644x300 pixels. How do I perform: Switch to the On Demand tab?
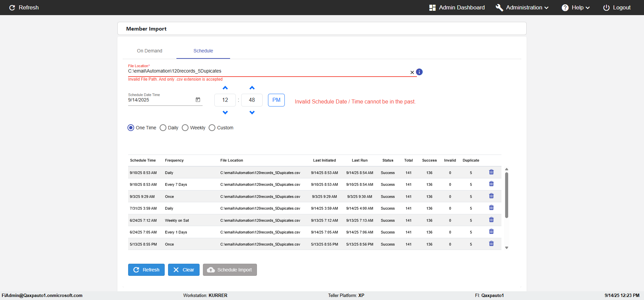(x=150, y=51)
